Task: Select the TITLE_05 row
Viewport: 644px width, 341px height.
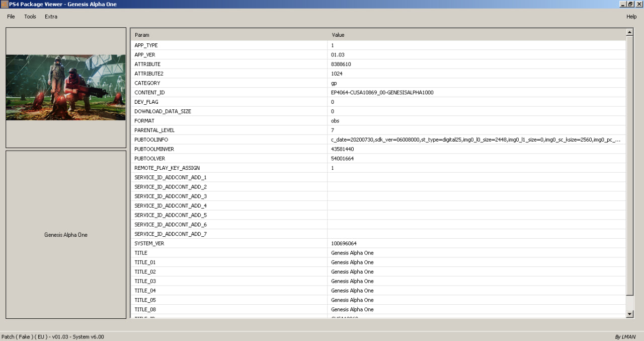Action: 378,300
